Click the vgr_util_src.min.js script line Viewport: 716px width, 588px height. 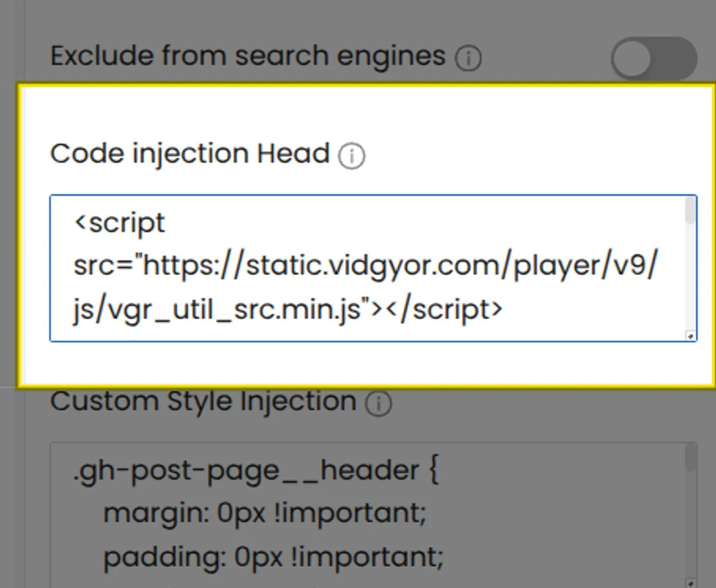[x=288, y=310]
